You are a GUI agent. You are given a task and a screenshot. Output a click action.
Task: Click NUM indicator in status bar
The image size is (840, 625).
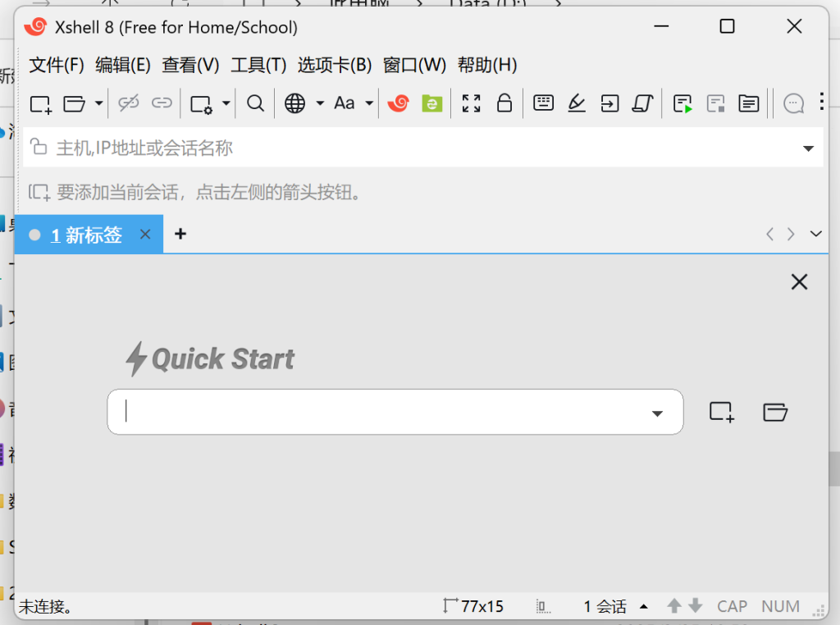(x=780, y=606)
